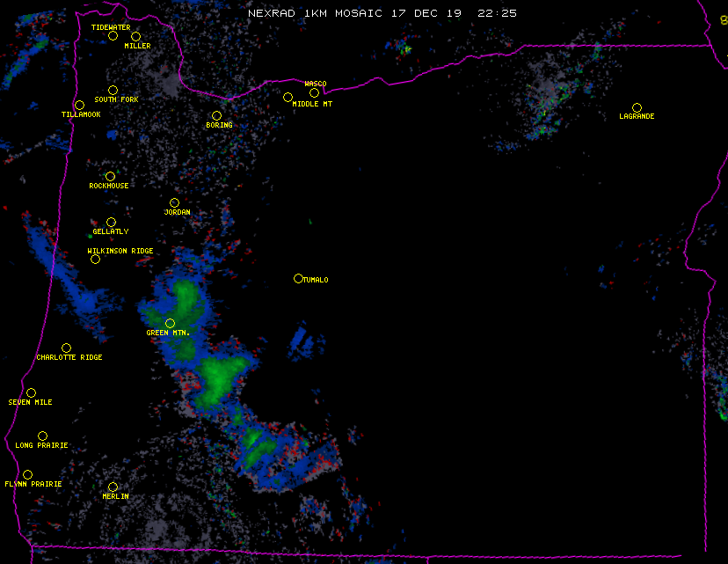Select the LaGrande station marker
This screenshot has height=564, width=728.
click(x=637, y=107)
